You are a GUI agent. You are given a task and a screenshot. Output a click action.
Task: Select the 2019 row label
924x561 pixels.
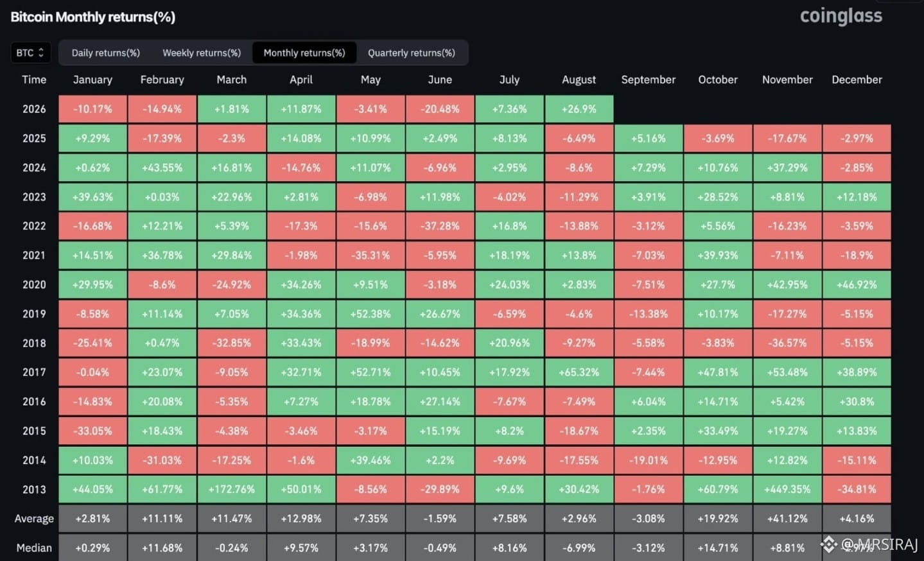[x=34, y=314]
